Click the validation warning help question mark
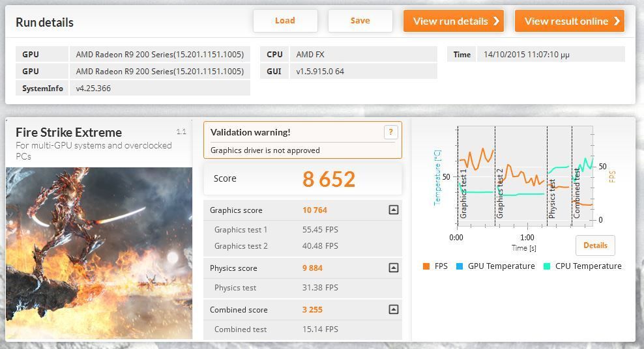This screenshot has width=644, height=349. 390,132
